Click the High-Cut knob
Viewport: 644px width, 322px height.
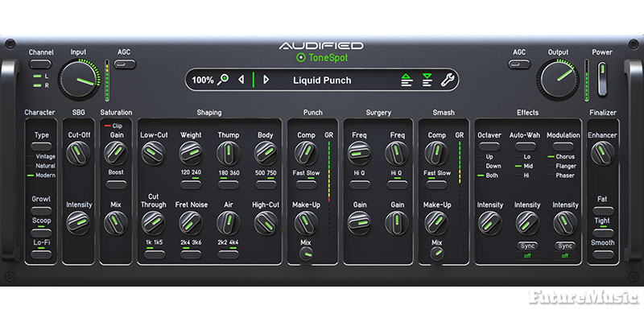266,223
